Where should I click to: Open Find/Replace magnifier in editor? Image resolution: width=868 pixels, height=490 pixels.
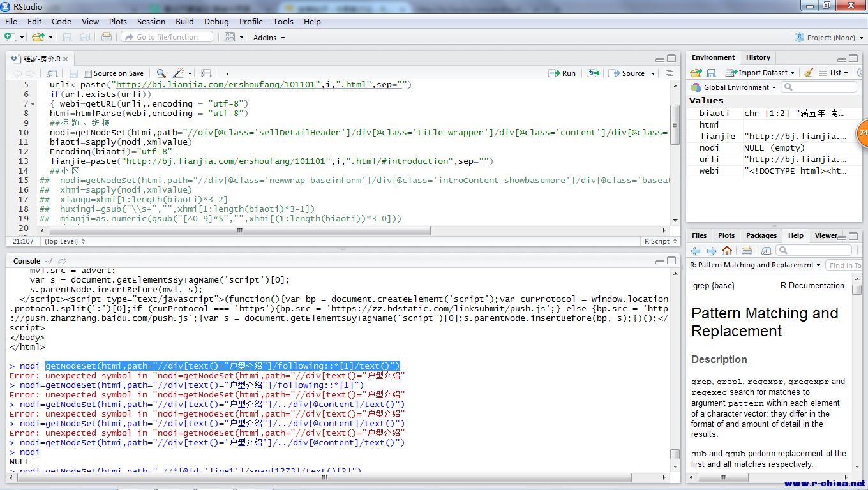161,73
